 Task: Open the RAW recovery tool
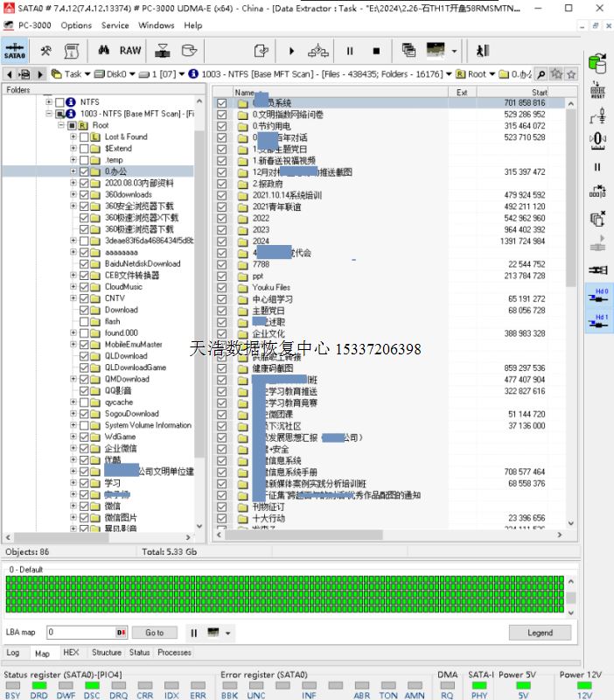[x=130, y=51]
